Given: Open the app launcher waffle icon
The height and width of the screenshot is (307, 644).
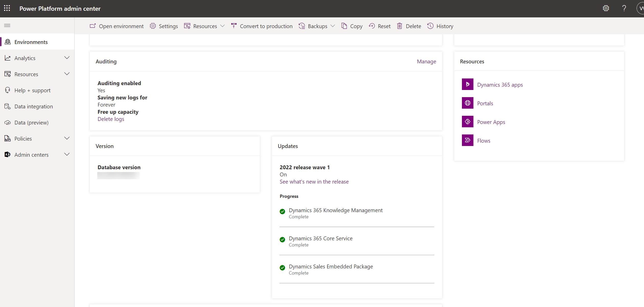Looking at the screenshot, I should click(x=7, y=8).
